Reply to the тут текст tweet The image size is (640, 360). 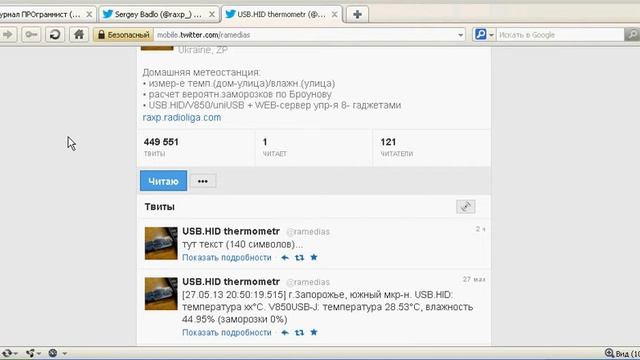coord(285,258)
